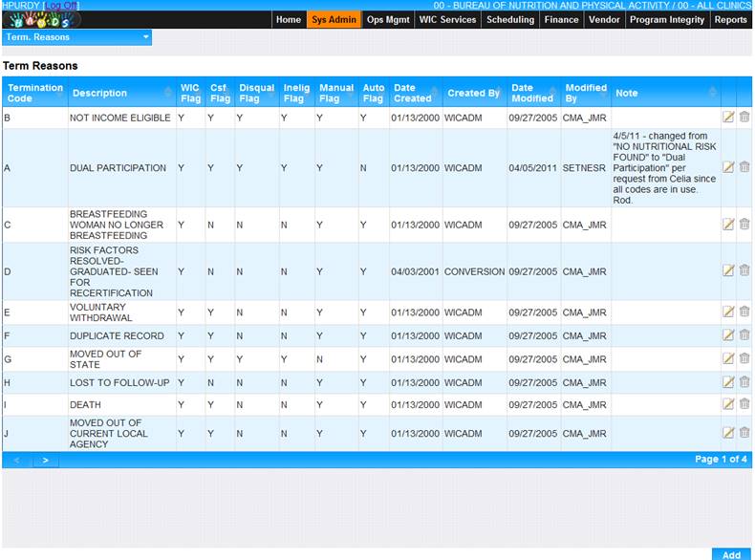
Task: Open the WIC Services menu
Action: tap(447, 20)
